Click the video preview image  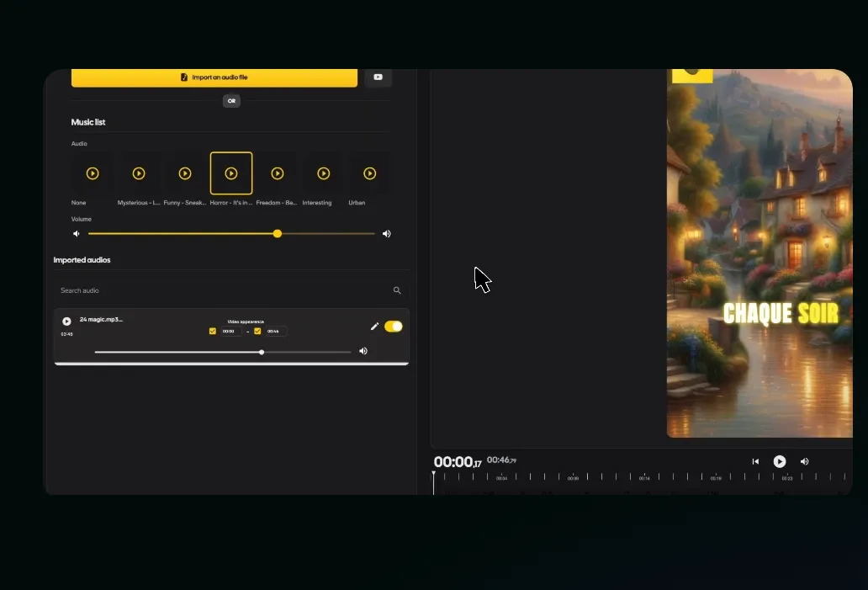point(759,253)
